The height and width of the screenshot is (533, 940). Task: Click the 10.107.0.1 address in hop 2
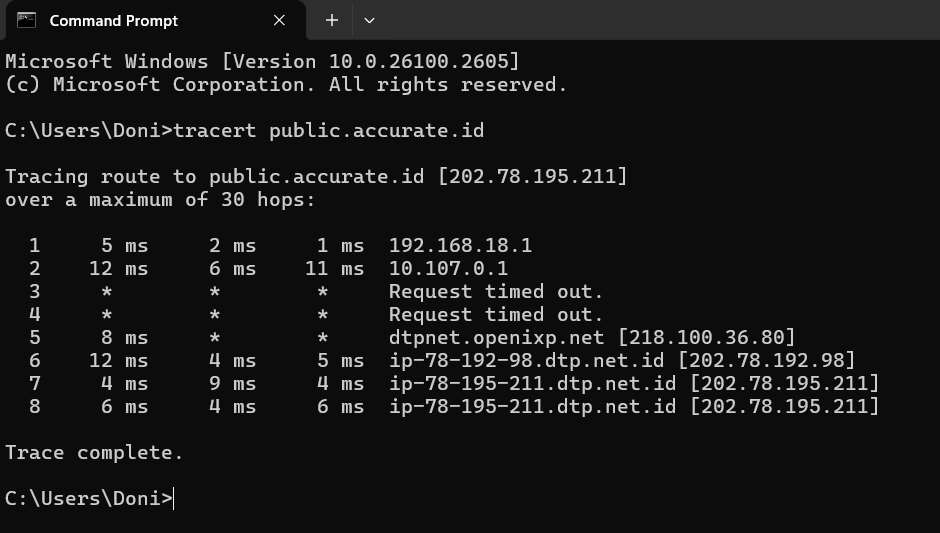pos(448,268)
